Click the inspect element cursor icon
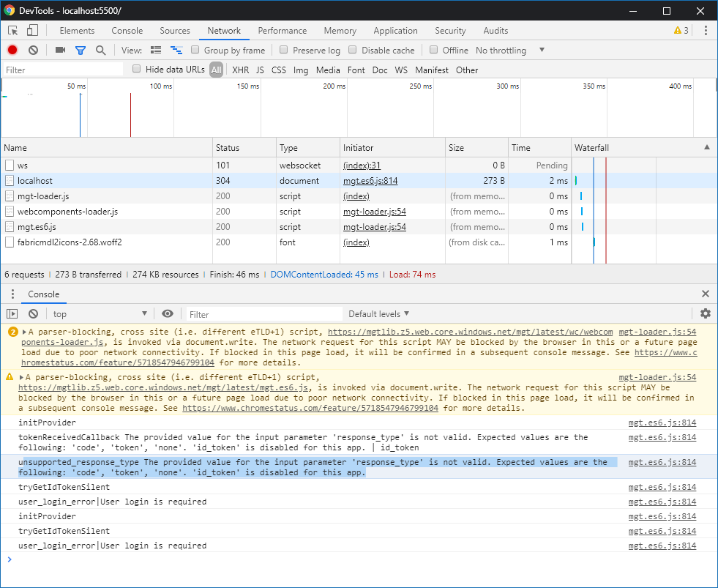 click(x=12, y=29)
